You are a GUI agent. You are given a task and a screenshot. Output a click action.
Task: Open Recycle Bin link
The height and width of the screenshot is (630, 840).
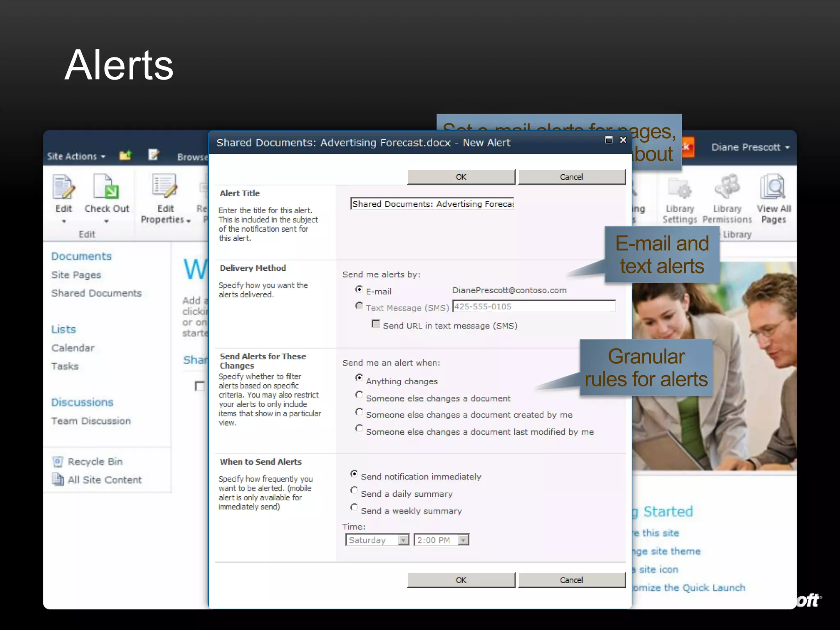click(95, 462)
